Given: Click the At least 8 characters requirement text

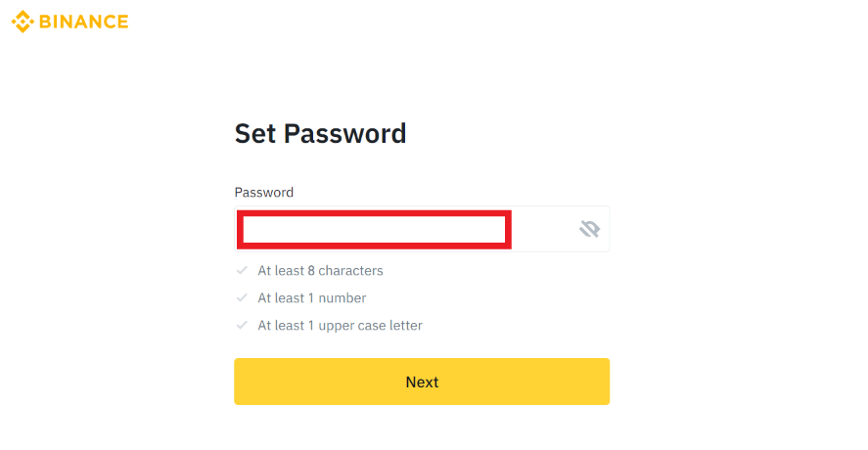Looking at the screenshot, I should coord(321,271).
